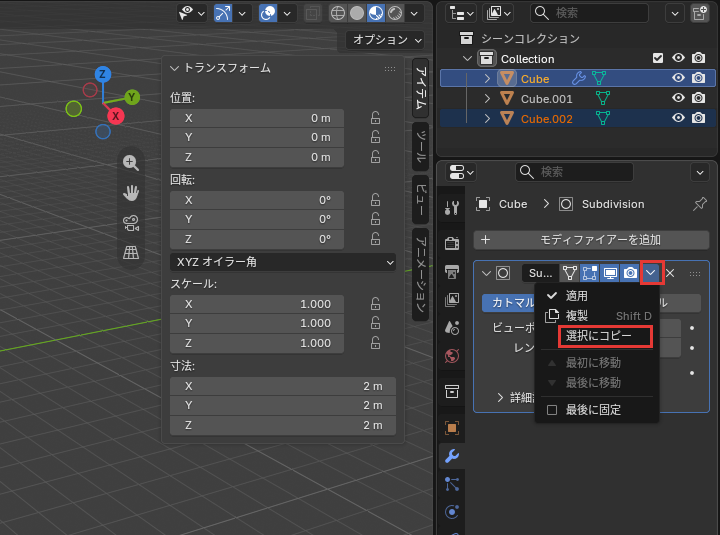Toggle modifier on cage display

[x=570, y=273]
